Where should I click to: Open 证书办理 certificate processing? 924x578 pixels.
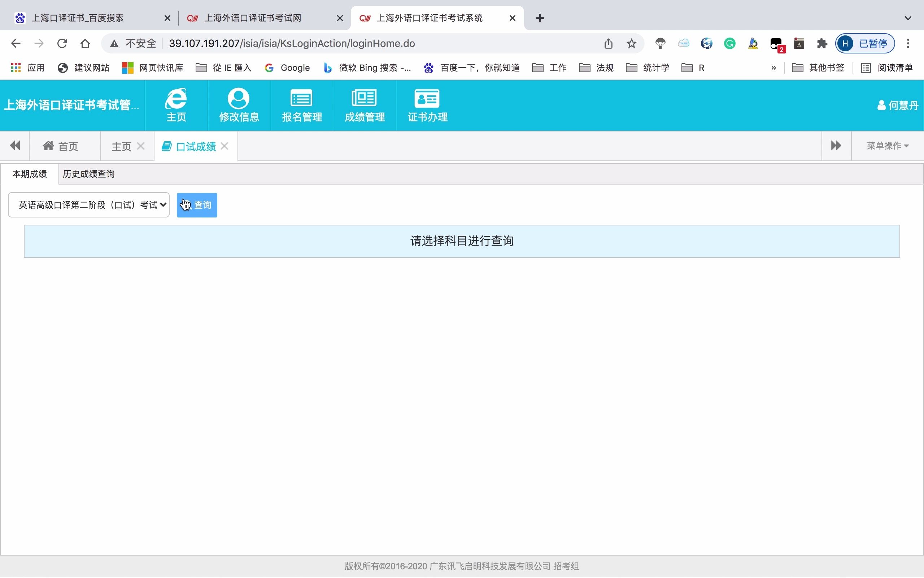coord(427,105)
